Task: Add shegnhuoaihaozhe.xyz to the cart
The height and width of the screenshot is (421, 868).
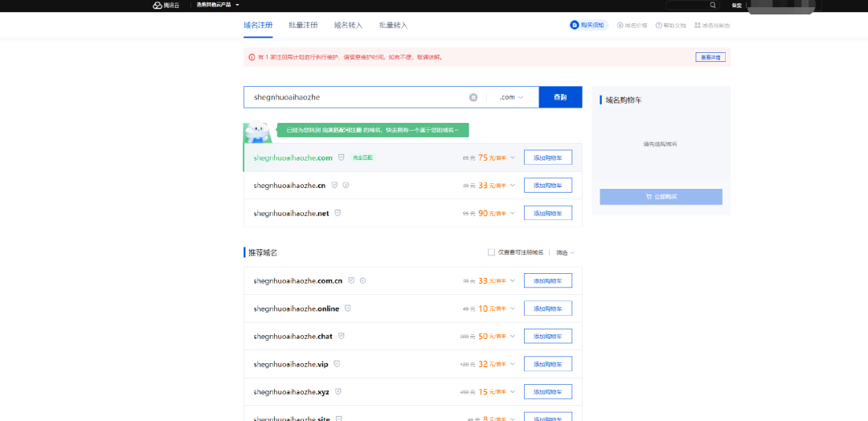Action: [x=548, y=392]
